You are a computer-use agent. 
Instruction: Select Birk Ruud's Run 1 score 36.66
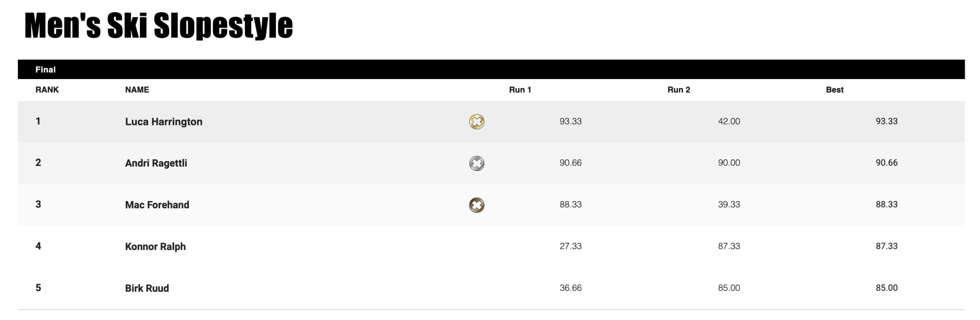571,288
